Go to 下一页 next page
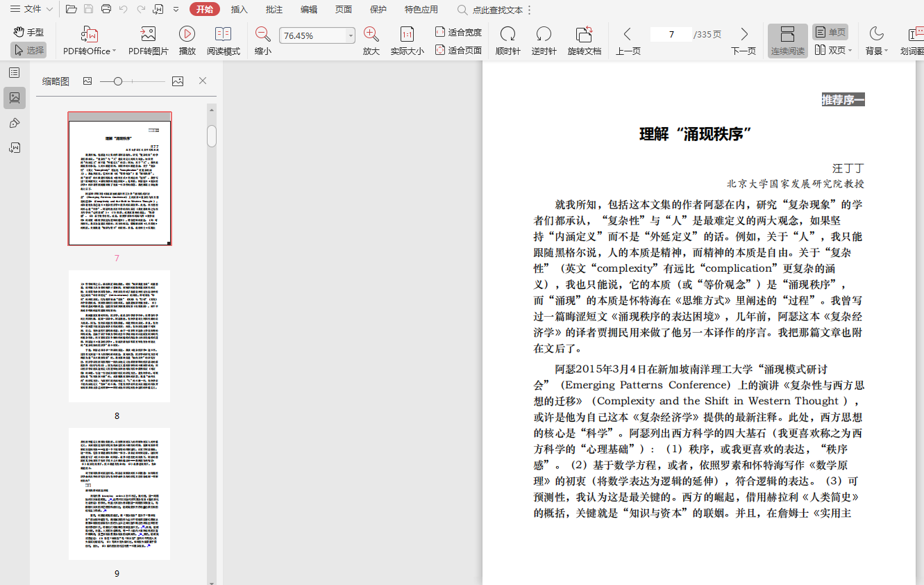The height and width of the screenshot is (585, 924). [744, 40]
